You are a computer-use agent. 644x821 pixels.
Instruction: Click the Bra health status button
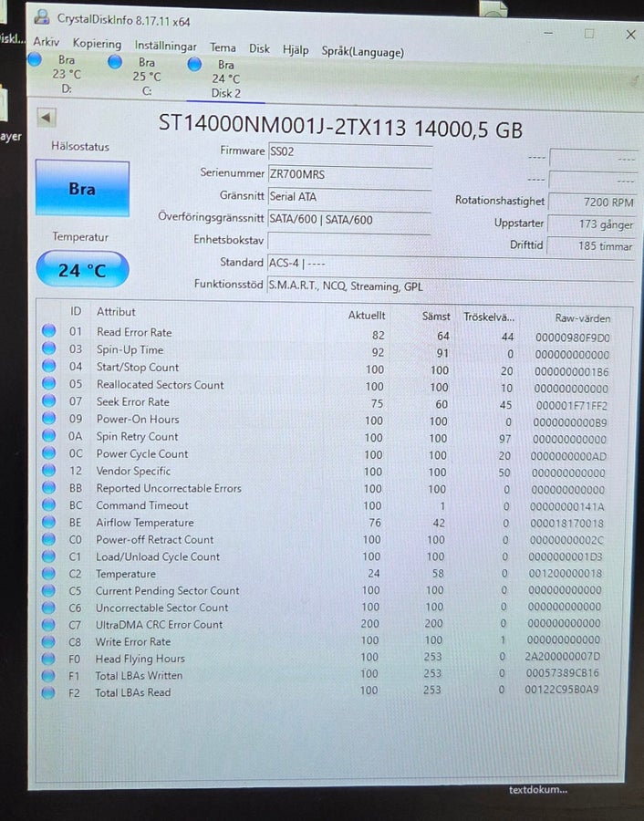point(82,189)
